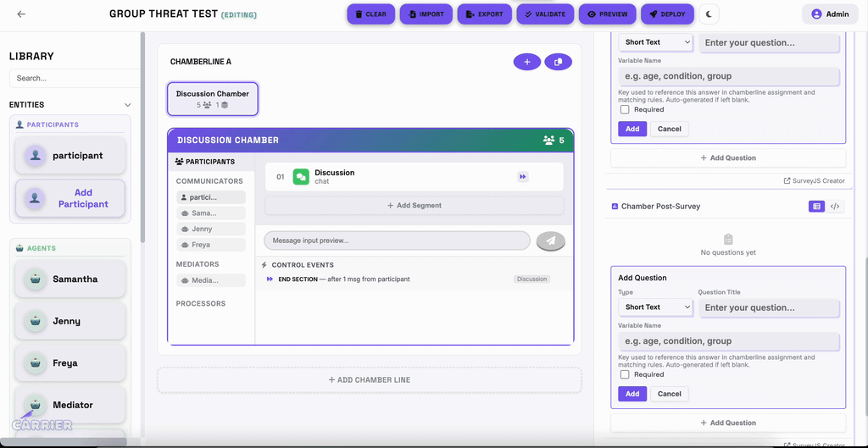Click the lower Enter your question field
The height and width of the screenshot is (448, 868).
coord(770,307)
